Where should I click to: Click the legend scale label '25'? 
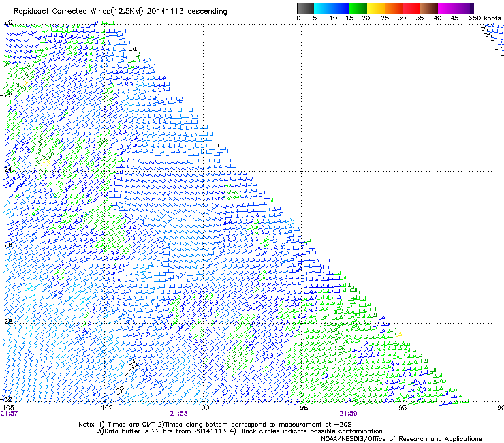tap(384, 18)
